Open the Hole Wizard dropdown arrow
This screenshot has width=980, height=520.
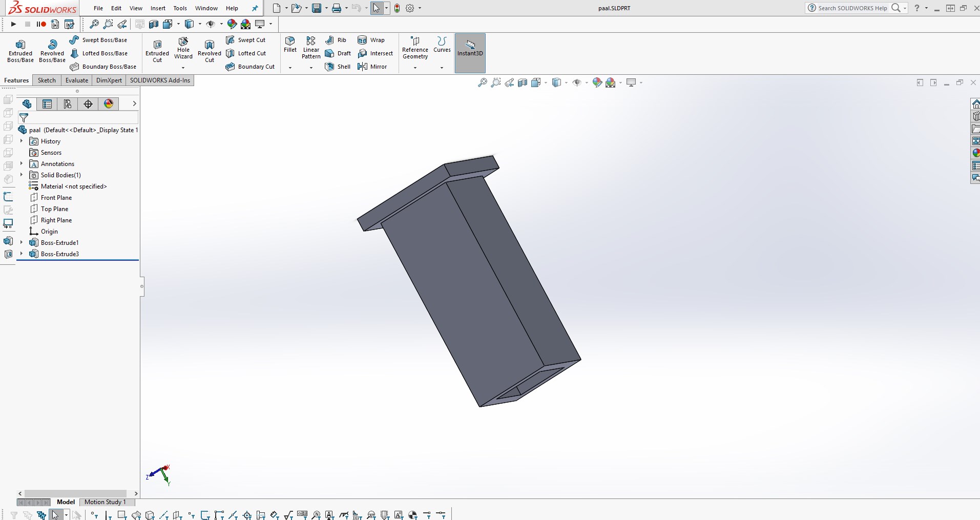183,68
